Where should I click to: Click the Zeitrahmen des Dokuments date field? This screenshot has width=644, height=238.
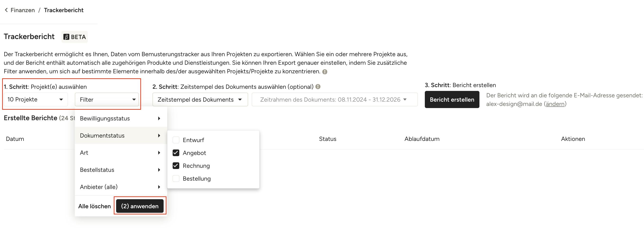click(x=334, y=100)
